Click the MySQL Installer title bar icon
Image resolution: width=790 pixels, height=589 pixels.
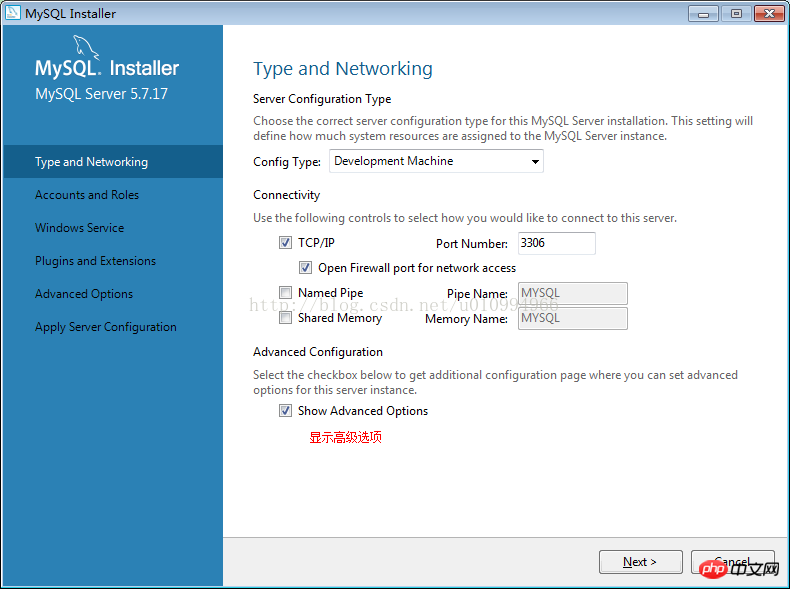12,13
